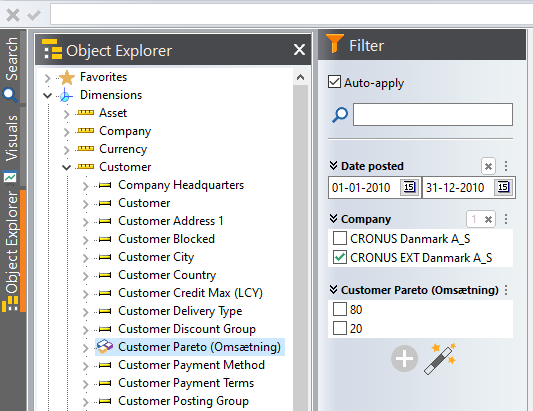
Task: Click the Company Headquarters level icon
Action: click(x=105, y=185)
